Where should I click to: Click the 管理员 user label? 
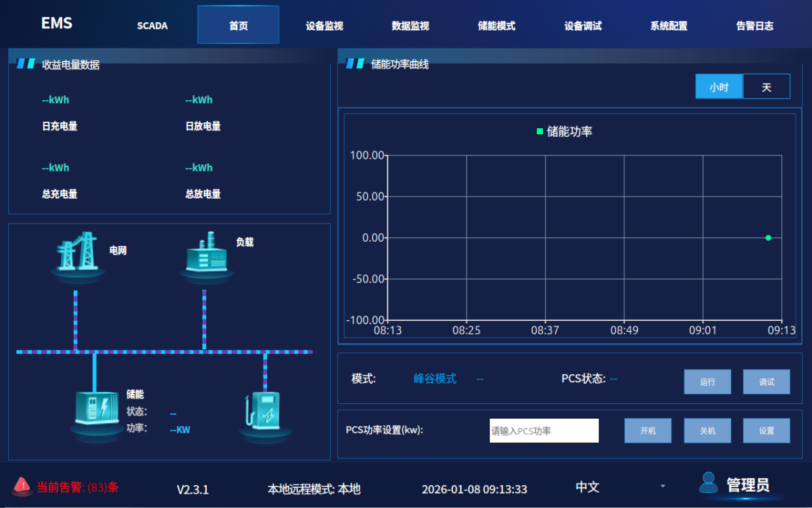coord(748,484)
